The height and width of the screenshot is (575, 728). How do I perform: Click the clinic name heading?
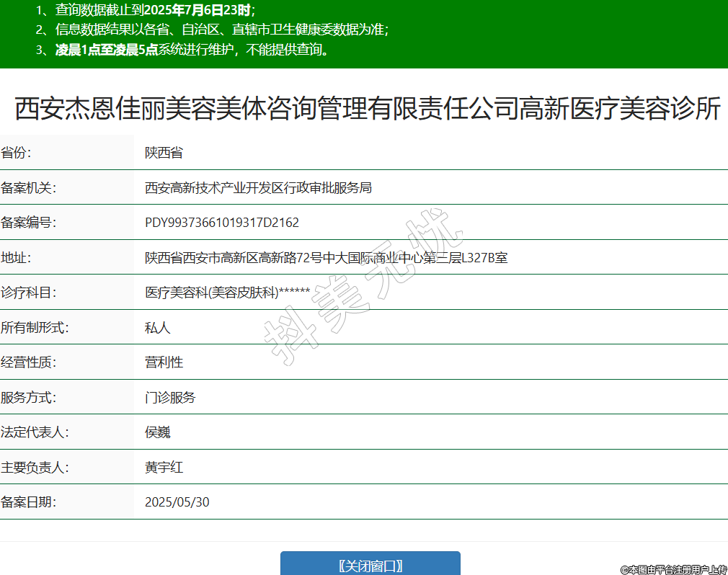[x=368, y=109]
